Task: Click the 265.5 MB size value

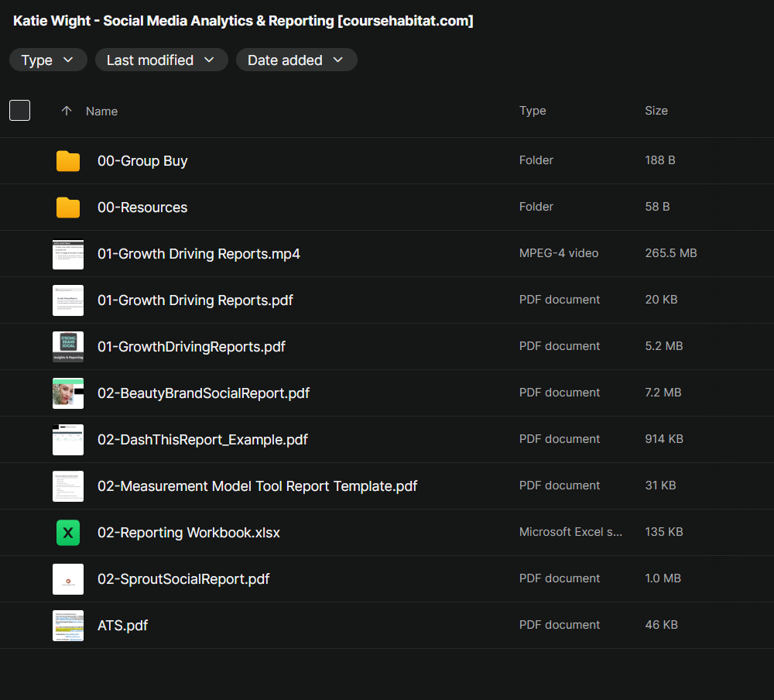Action: coord(671,253)
